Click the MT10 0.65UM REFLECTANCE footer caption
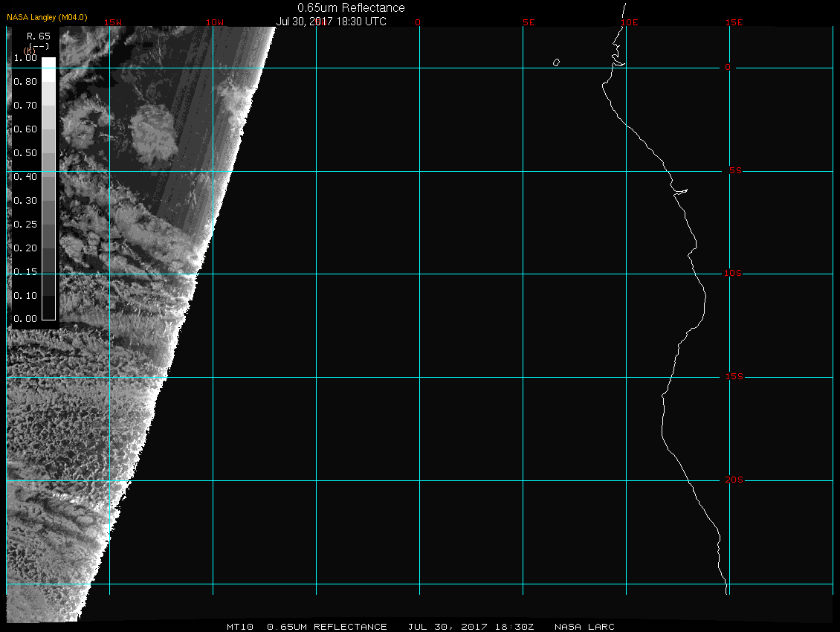840x632 pixels. (307, 627)
